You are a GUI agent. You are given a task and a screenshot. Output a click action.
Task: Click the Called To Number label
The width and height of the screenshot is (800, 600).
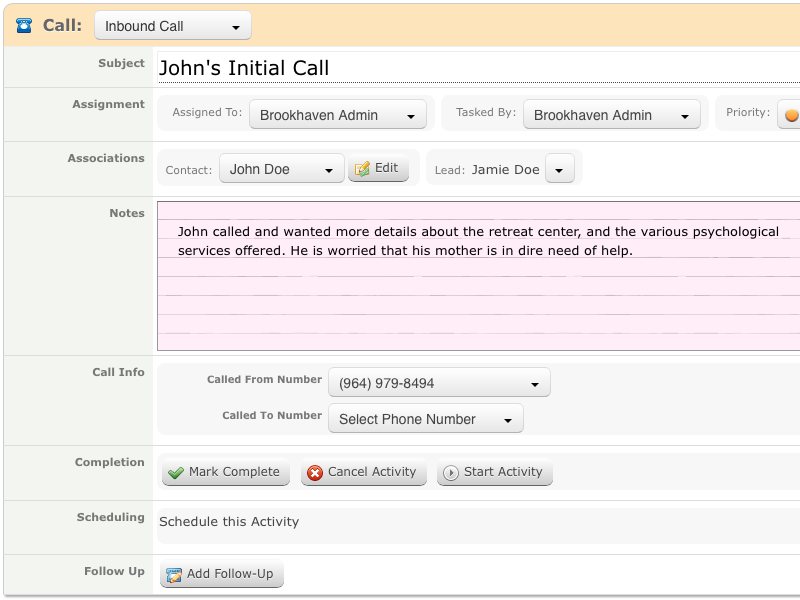pyautogui.click(x=272, y=415)
